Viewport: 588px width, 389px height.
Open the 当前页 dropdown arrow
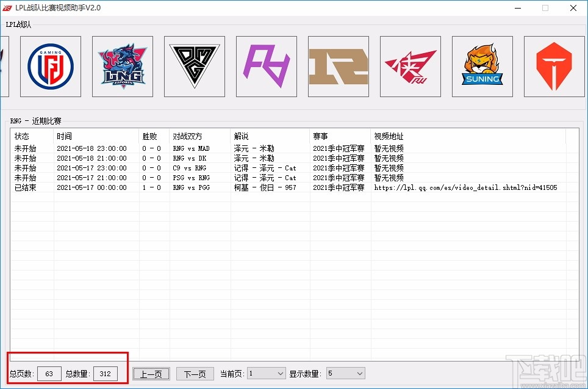tap(280, 373)
